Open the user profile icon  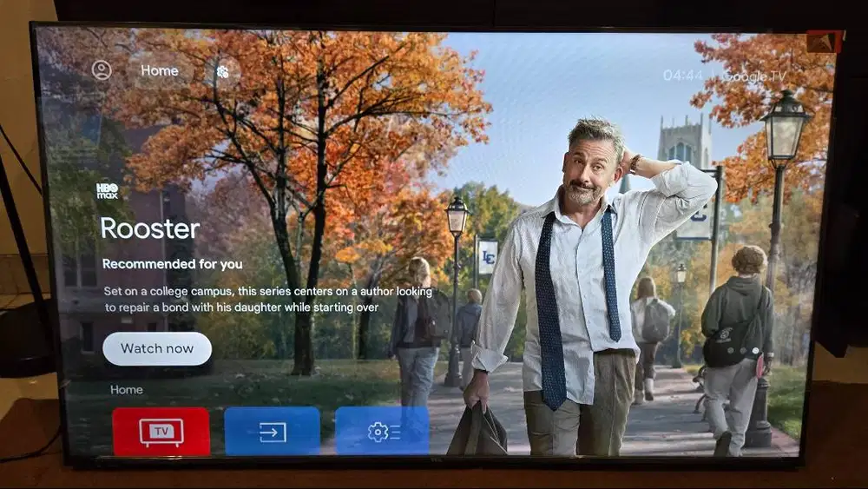(102, 70)
